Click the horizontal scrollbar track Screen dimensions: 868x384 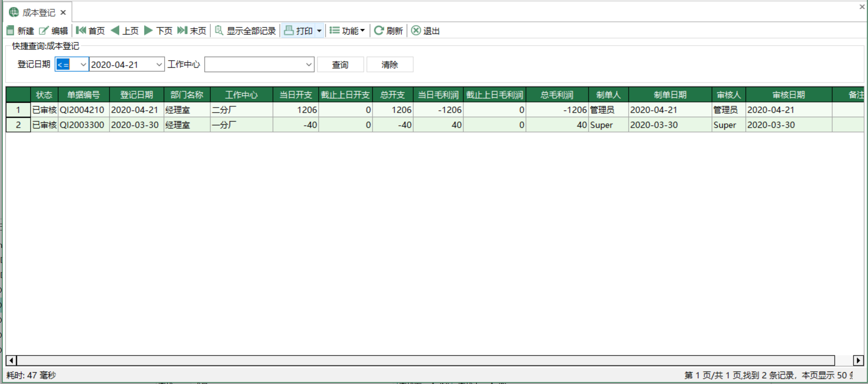tap(426, 360)
